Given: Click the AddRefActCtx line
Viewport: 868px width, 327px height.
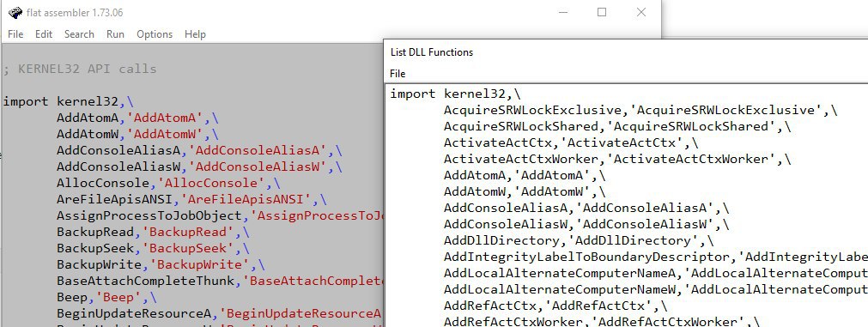Looking at the screenshot, I should (555, 306).
